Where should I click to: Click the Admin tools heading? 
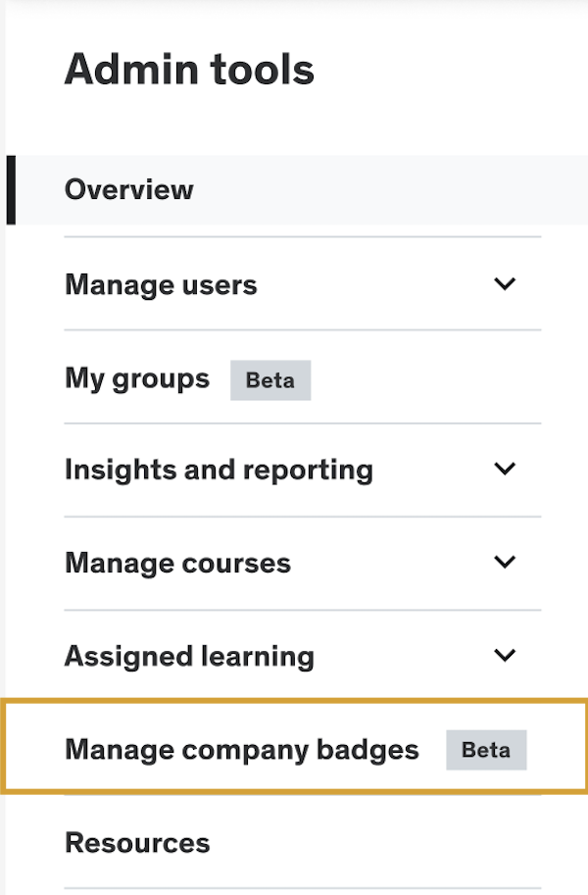[189, 71]
